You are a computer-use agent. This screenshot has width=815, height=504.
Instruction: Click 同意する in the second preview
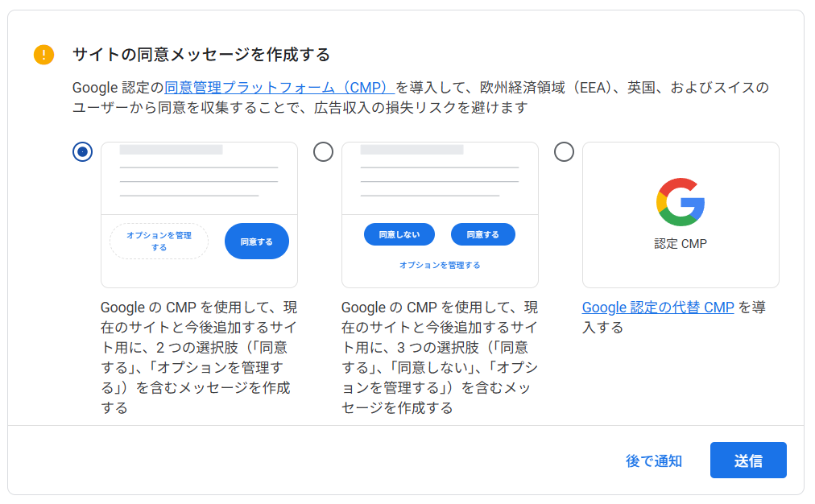click(482, 234)
